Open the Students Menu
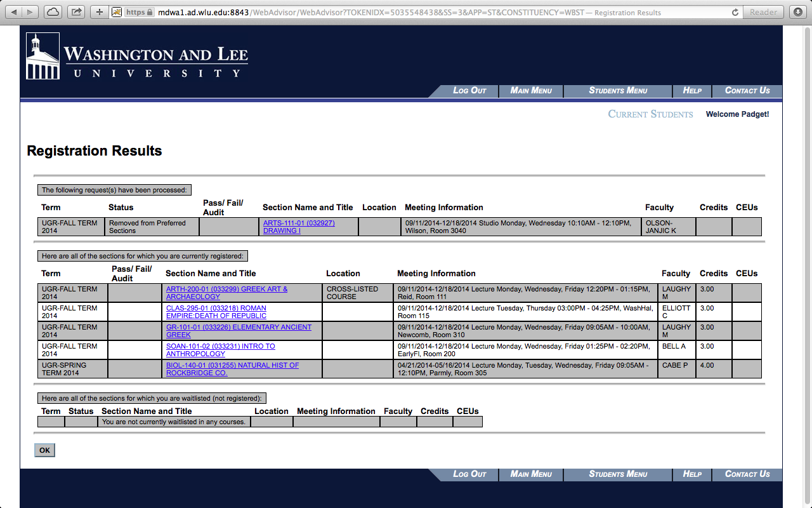 point(617,90)
